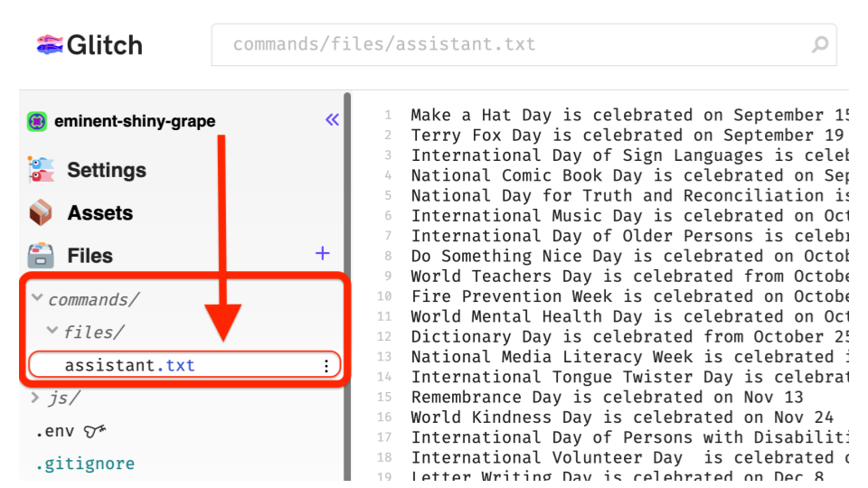Add a new file with plus icon
Viewport: 868px width, 488px height.
point(323,254)
